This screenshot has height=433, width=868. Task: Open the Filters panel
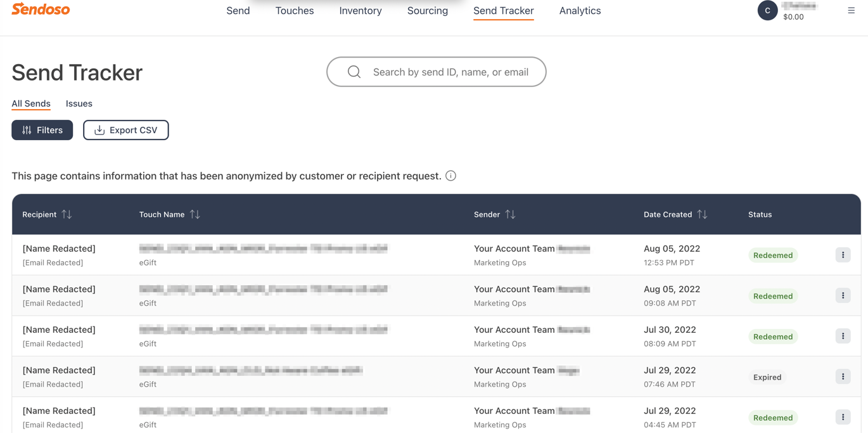[42, 130]
